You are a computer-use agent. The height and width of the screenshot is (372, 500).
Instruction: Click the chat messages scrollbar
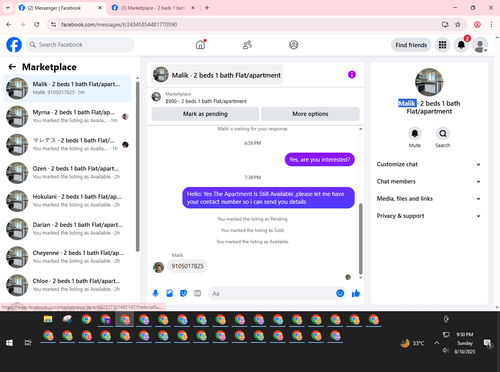point(360,238)
